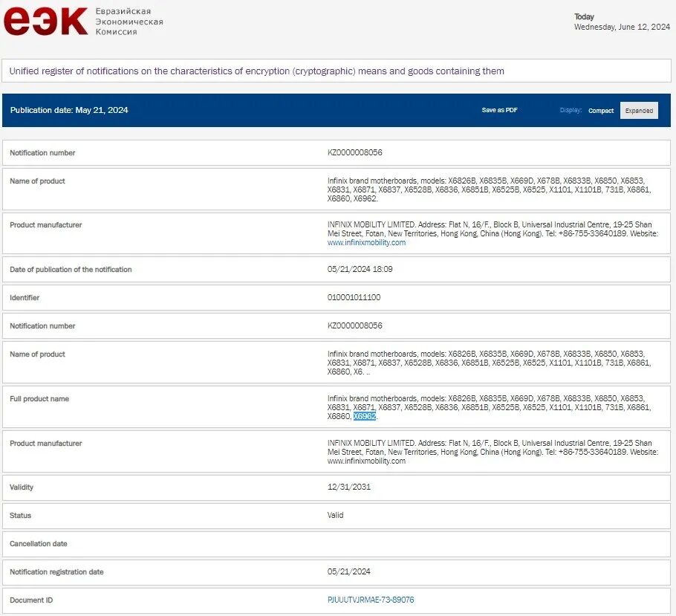Click the Status value Valid

[335, 515]
